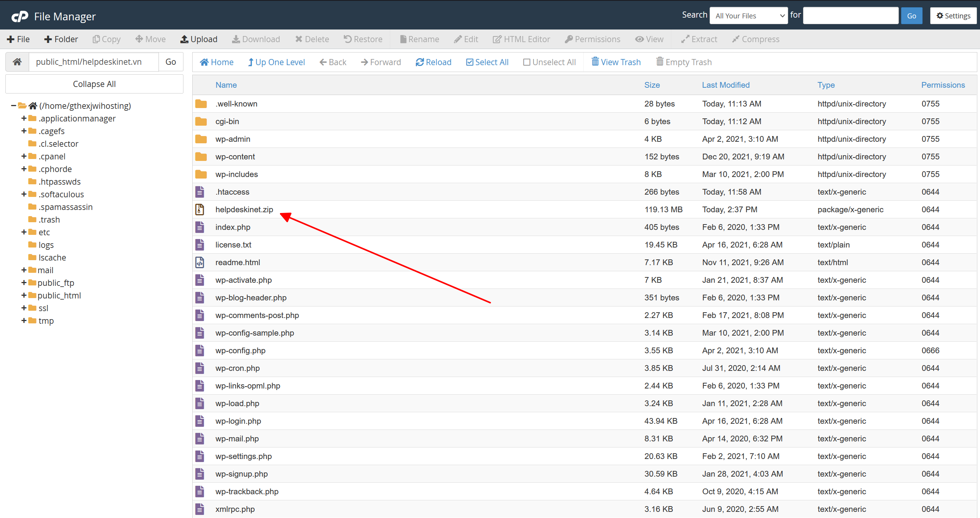980x518 pixels.
Task: Click the Delete toolbar button
Action: (312, 39)
